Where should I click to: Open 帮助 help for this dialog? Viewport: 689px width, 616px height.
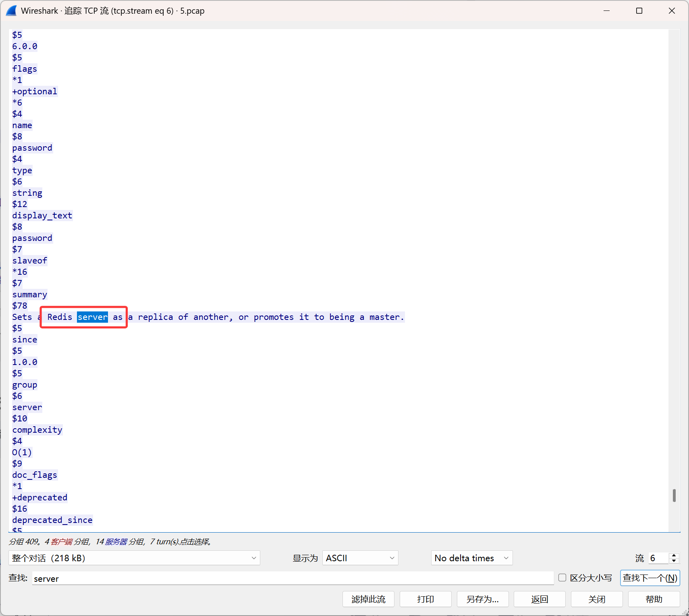[x=654, y=599]
